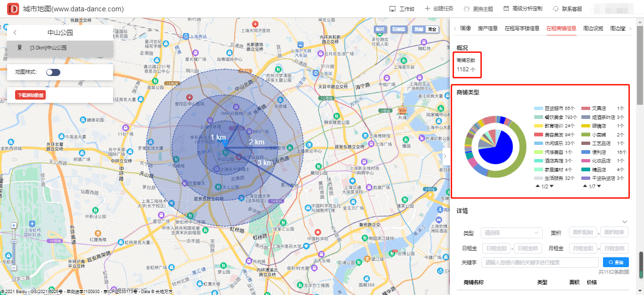Collapse the 详情 filter section chevron
This screenshot has height=295, width=644.
point(625,221)
